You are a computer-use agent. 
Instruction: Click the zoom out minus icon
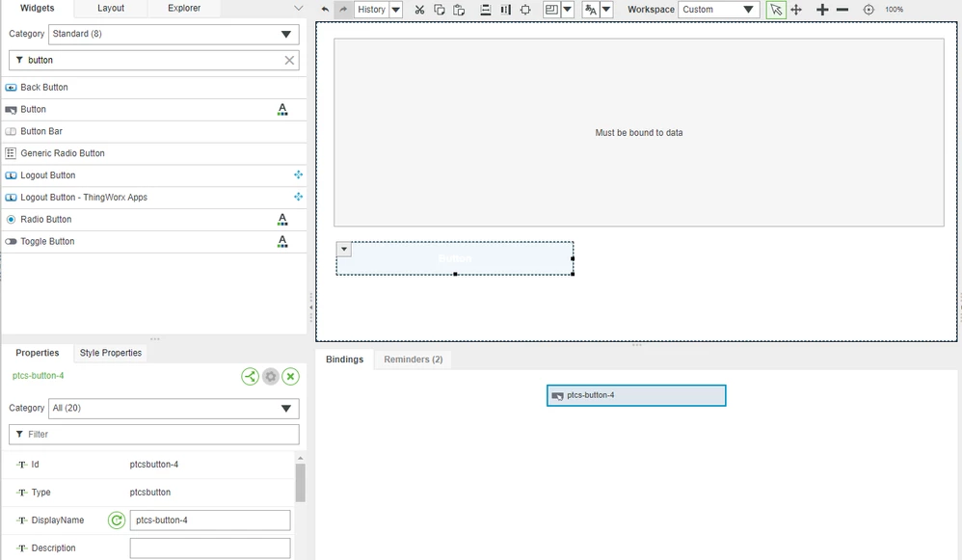click(x=842, y=10)
